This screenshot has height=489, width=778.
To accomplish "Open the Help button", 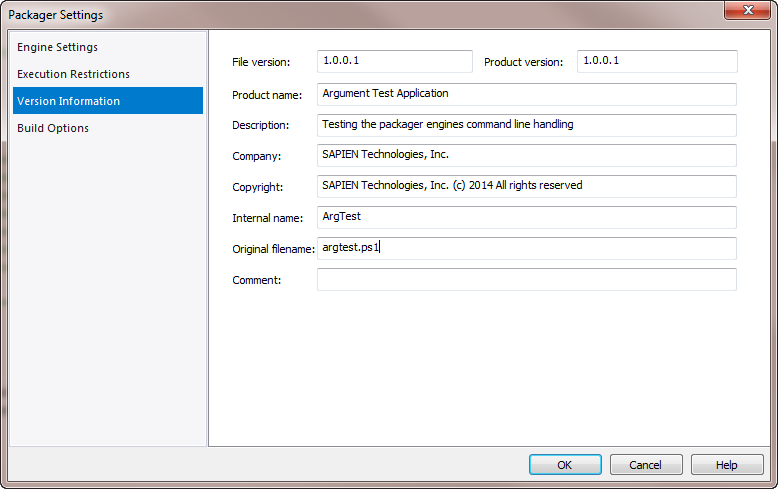I will pos(727,465).
